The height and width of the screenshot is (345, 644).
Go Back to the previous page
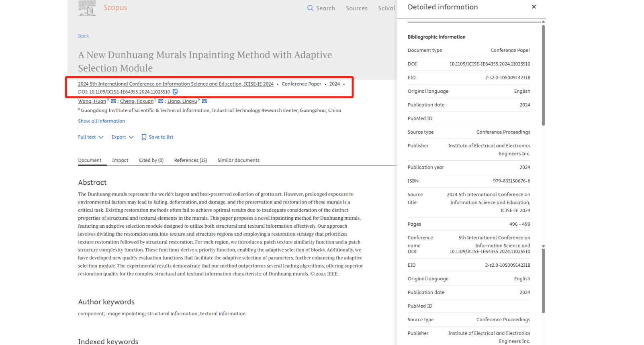(84, 36)
